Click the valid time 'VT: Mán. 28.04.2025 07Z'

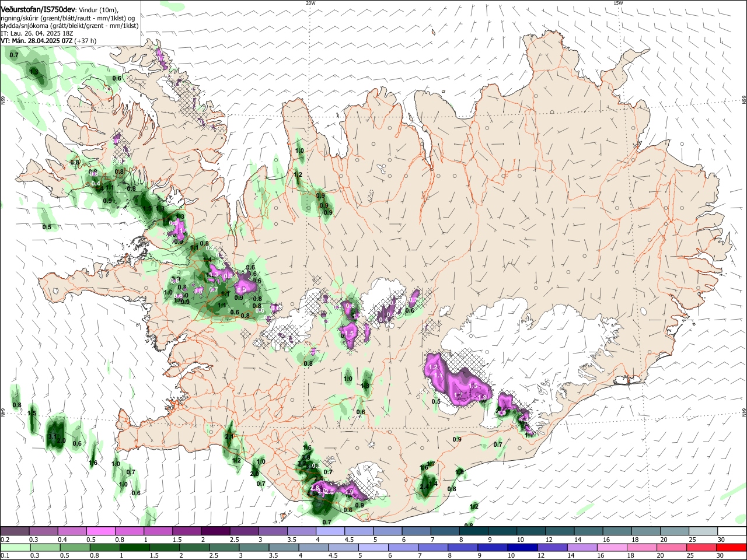pyautogui.click(x=37, y=41)
